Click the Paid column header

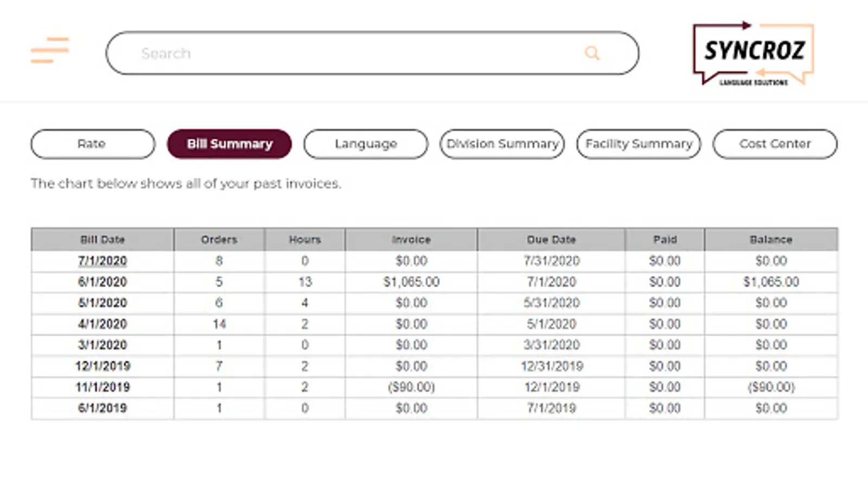pyautogui.click(x=665, y=240)
